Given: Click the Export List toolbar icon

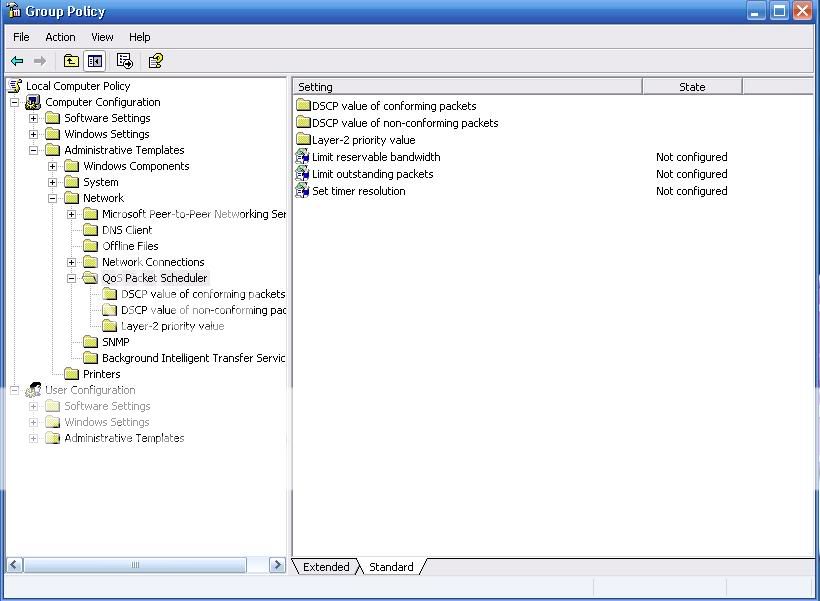Looking at the screenshot, I should [124, 61].
